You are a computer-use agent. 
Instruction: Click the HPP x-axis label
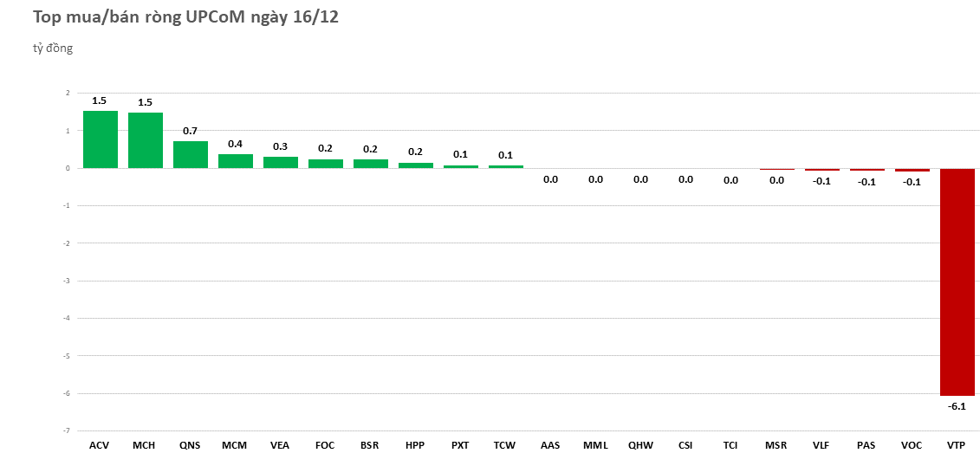pyautogui.click(x=415, y=445)
